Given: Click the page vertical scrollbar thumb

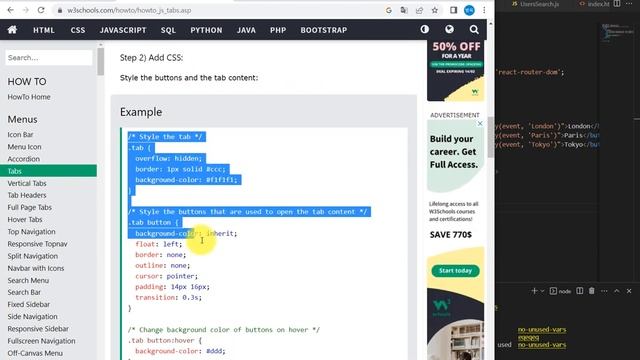Looking at the screenshot, I should coord(491,137).
